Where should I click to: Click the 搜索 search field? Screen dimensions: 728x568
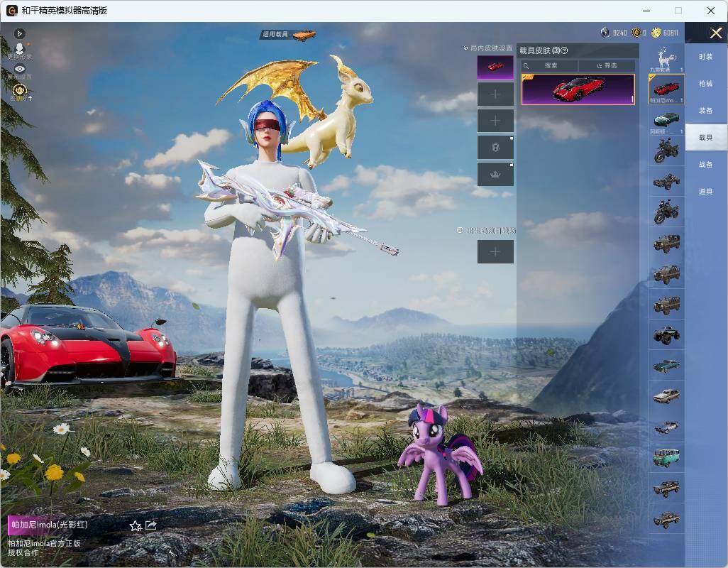click(550, 65)
